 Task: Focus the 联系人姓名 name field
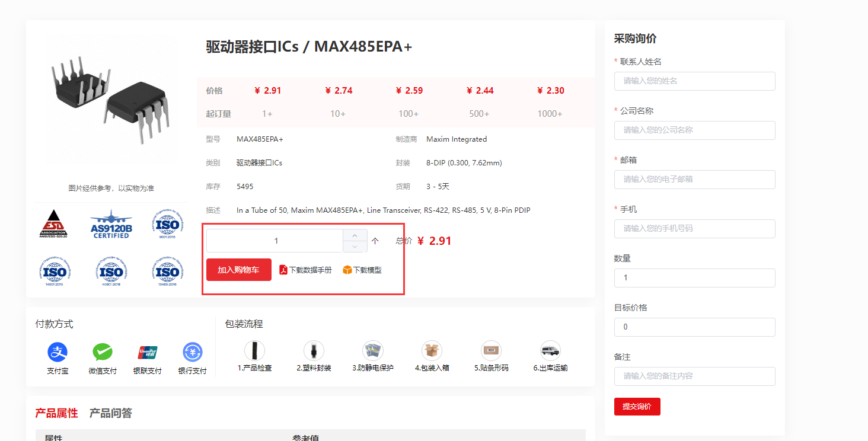(694, 81)
